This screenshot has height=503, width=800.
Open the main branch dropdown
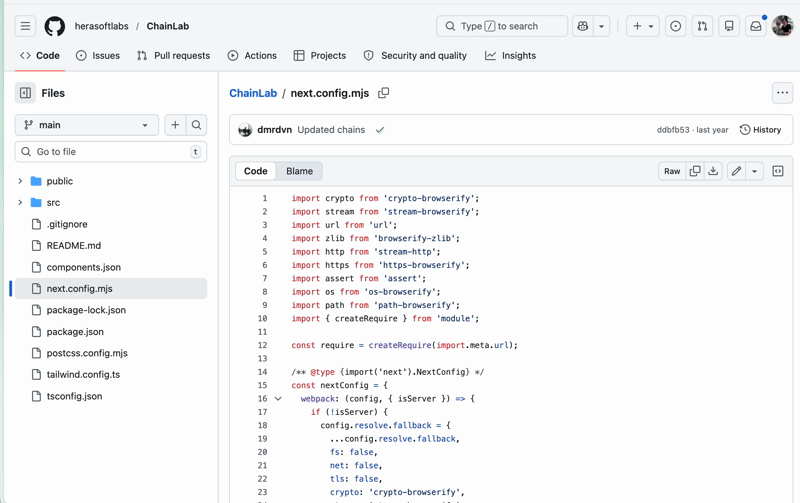coord(86,125)
